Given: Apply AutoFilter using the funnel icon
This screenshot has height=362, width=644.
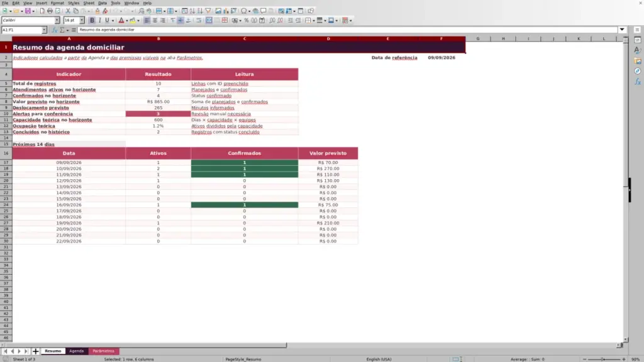Looking at the screenshot, I should [x=208, y=11].
